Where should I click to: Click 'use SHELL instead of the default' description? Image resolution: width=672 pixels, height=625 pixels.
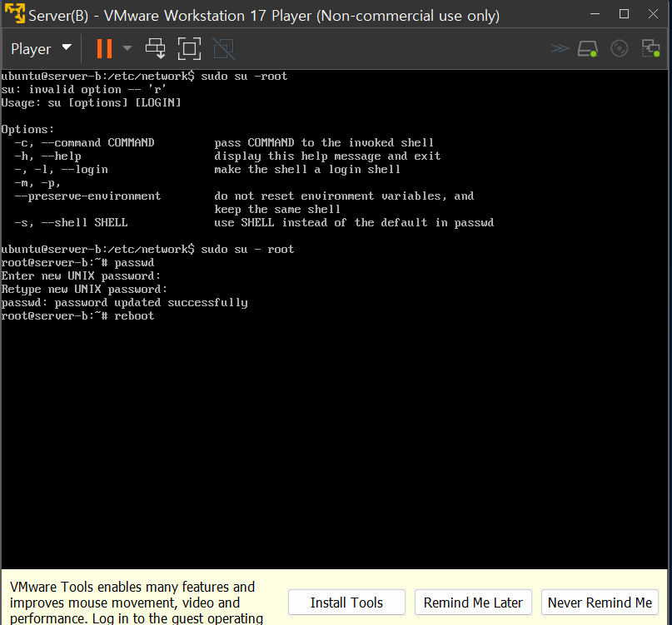354,223
